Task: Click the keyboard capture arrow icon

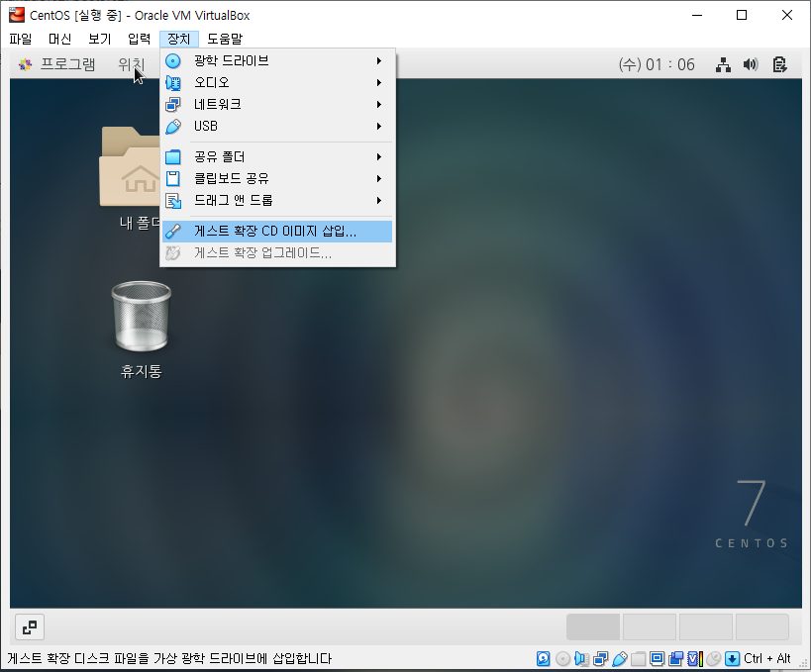Action: tap(733, 658)
